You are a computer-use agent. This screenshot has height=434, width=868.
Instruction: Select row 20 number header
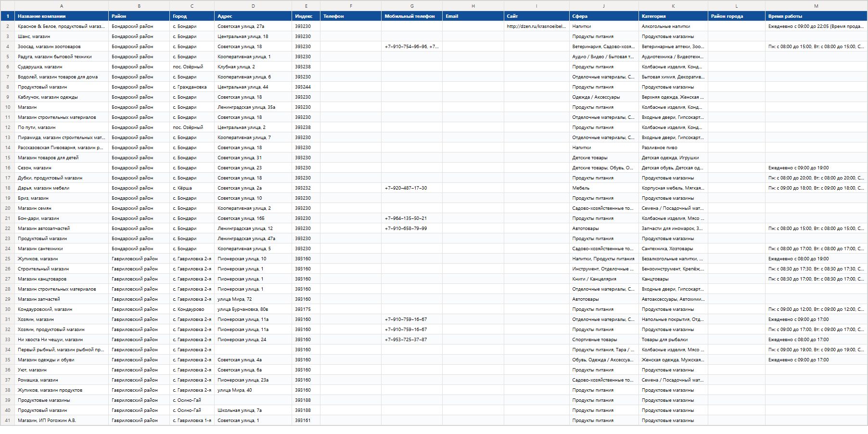[8, 208]
